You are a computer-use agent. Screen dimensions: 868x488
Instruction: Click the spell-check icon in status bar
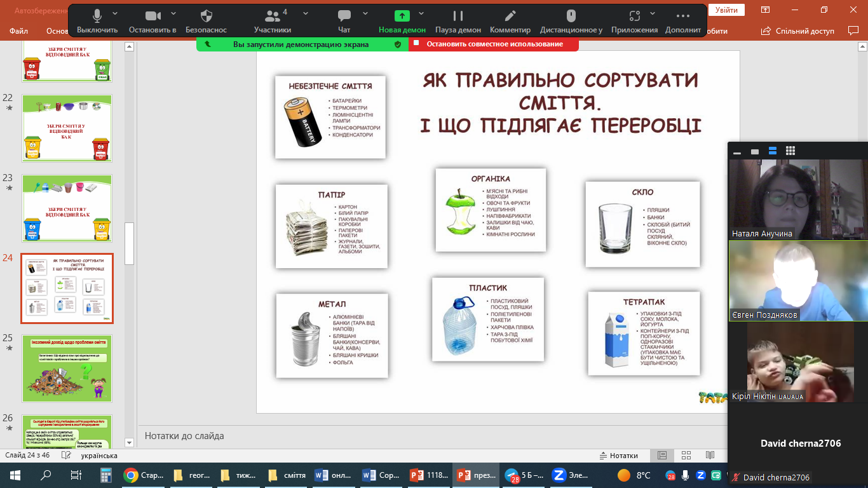click(x=65, y=456)
